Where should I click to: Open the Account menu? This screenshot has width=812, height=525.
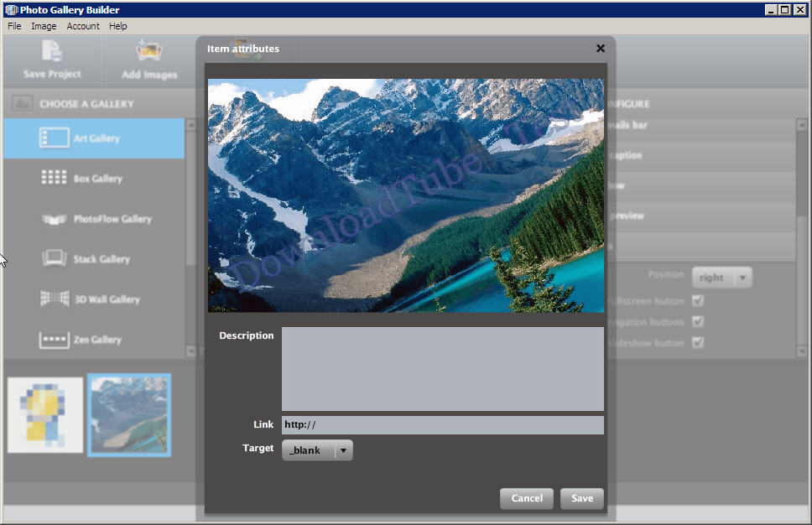[82, 26]
